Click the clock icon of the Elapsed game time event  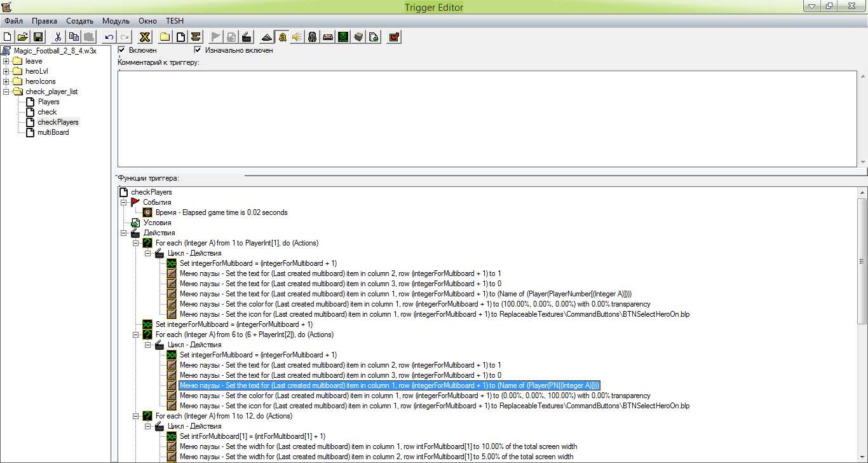(x=147, y=212)
